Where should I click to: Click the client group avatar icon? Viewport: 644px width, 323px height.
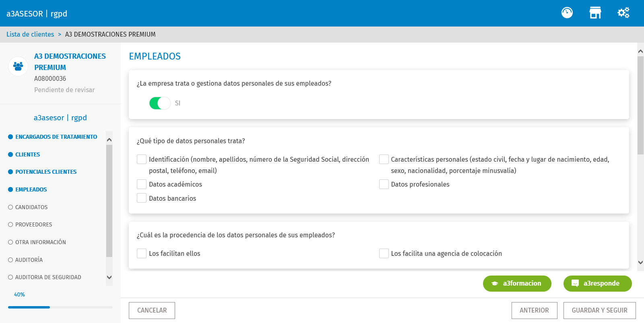click(18, 66)
